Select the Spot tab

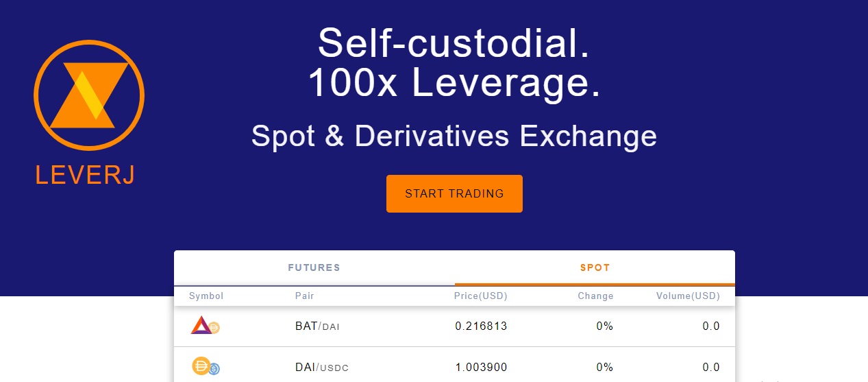point(595,267)
